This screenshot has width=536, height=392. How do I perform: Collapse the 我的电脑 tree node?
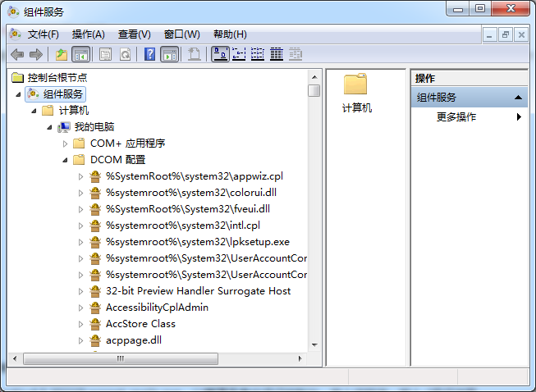(x=50, y=127)
